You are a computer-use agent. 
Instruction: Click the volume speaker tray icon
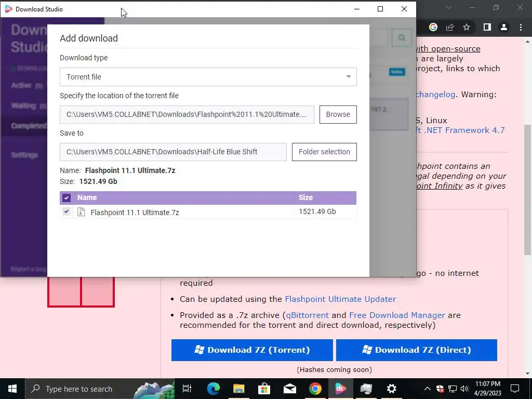point(464,389)
